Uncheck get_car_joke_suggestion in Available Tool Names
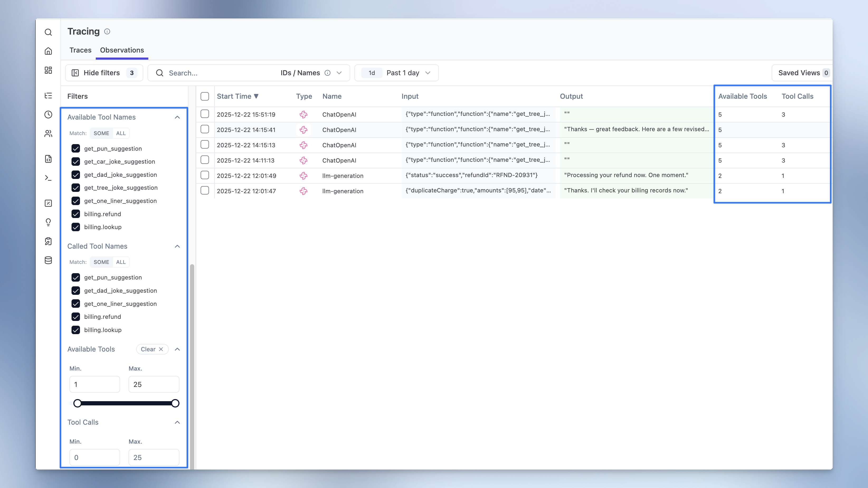Image resolution: width=868 pixels, height=488 pixels. click(x=76, y=162)
